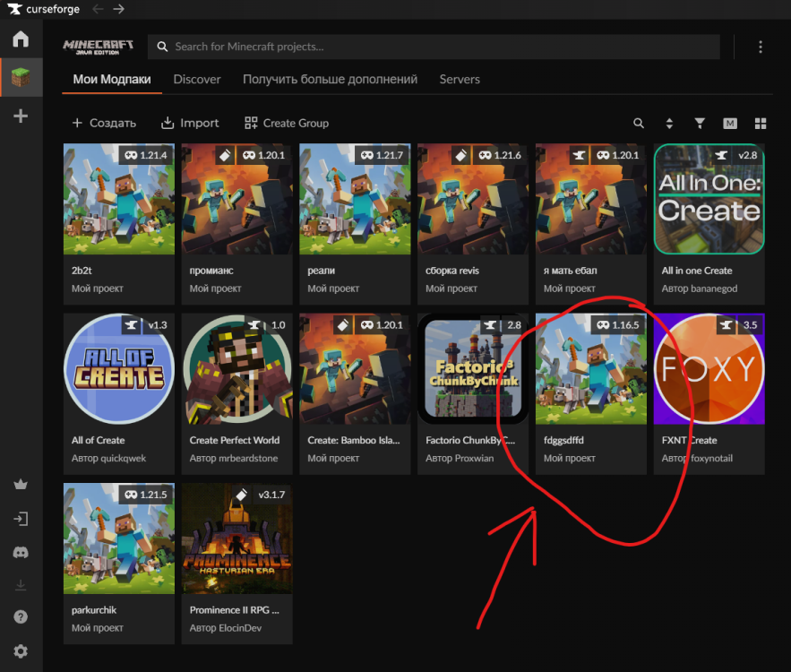Open the FXNT Create modpack thumbnail
The height and width of the screenshot is (672, 791).
[709, 369]
